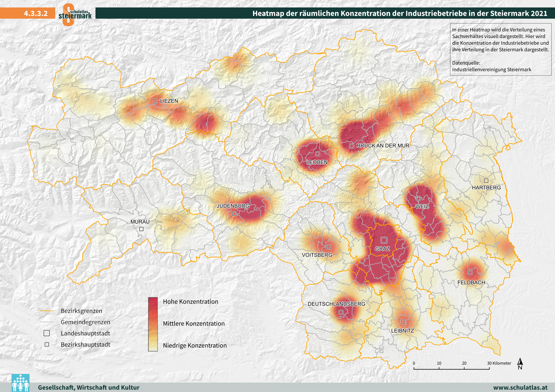
Task: Click the orange 4.3.3.2 map number box
Action: [x=28, y=13]
